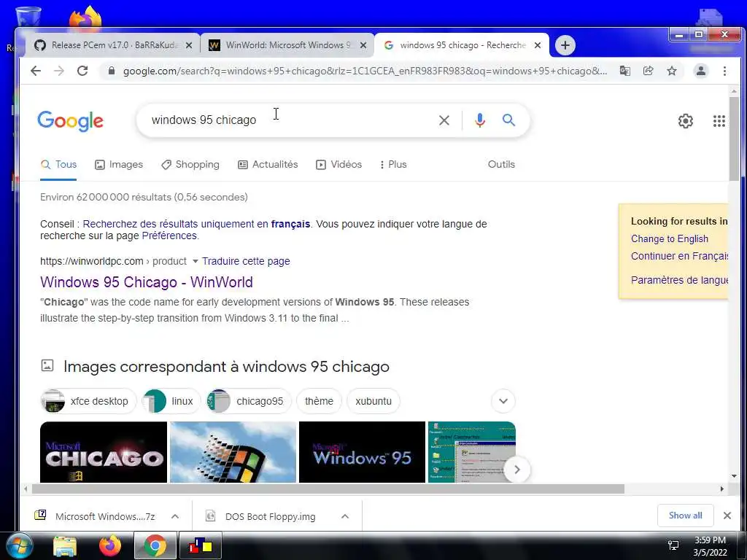Submit search with magnifier icon

tap(508, 120)
